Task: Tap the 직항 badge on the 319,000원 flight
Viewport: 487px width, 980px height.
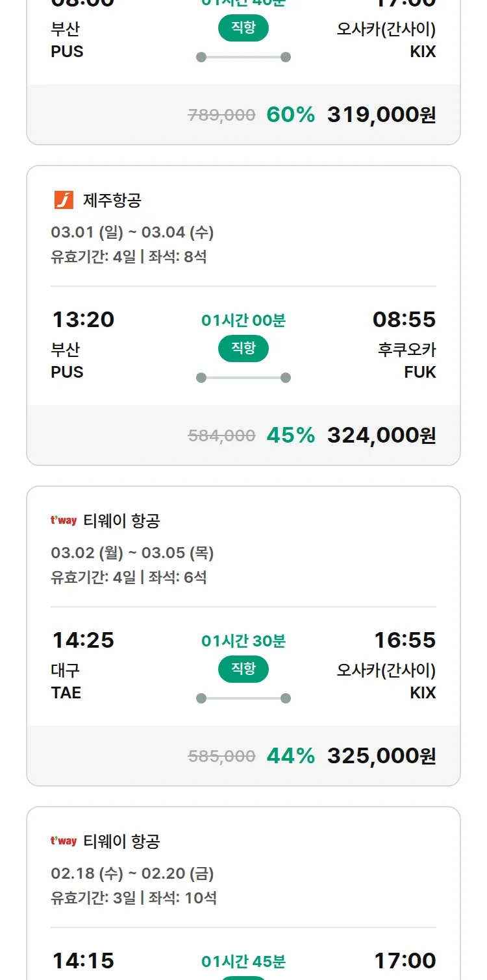Action: [243, 28]
